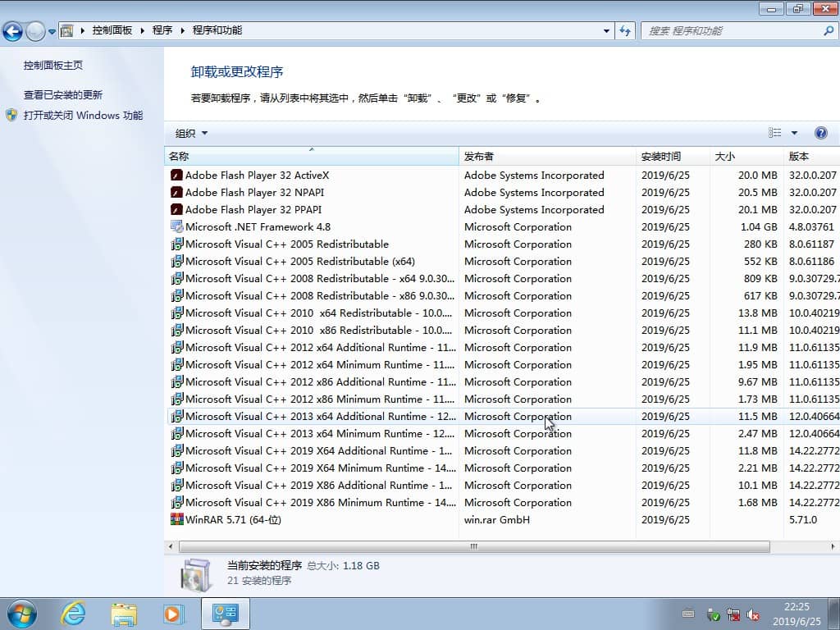Select WinRAR 5.71 (64-位) entry

pyautogui.click(x=233, y=519)
